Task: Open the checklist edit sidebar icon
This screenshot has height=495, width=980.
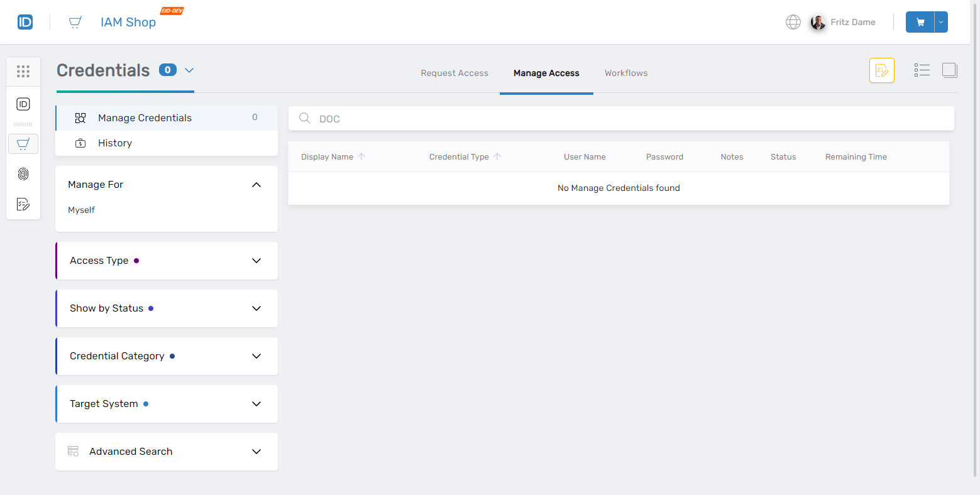Action: 23,204
